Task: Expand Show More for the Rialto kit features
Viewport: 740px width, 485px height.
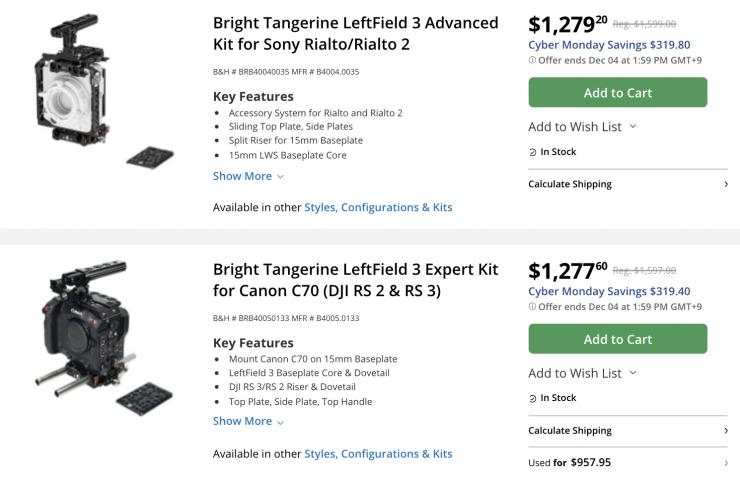Action: click(x=248, y=176)
